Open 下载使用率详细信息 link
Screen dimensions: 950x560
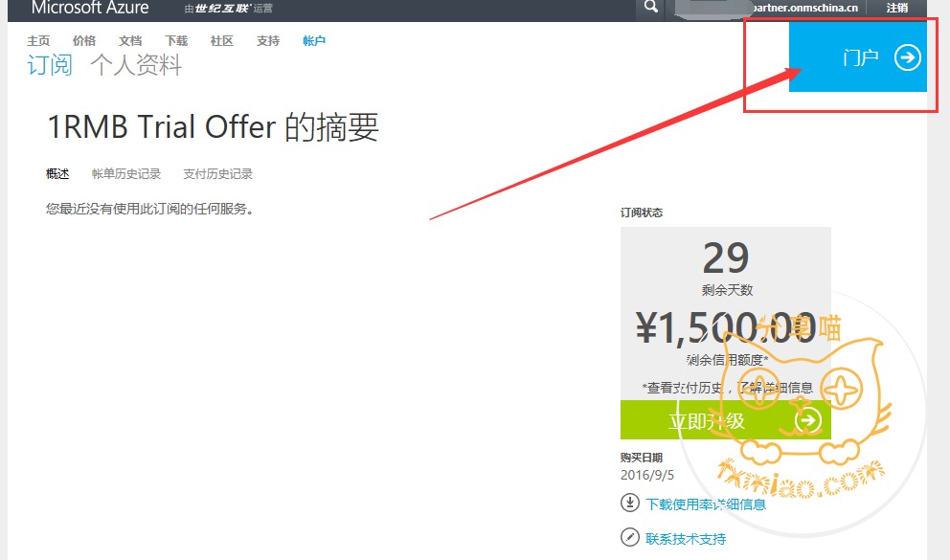point(706,504)
